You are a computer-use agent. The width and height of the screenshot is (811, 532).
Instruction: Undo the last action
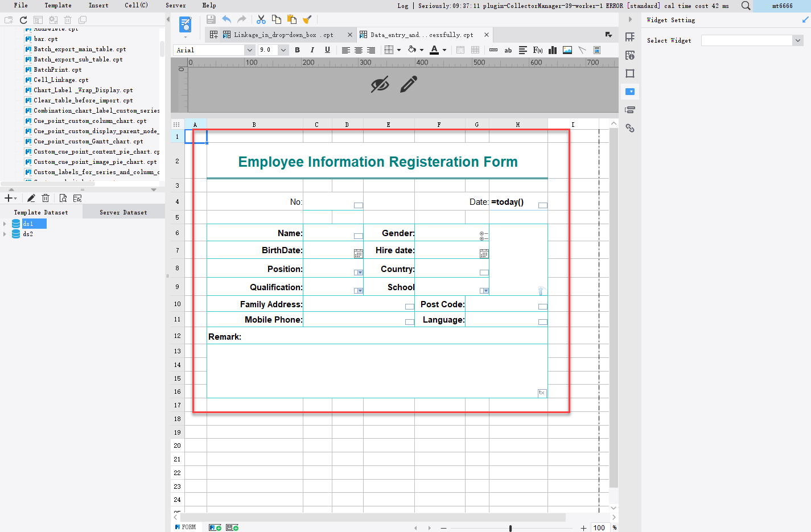coord(227,19)
